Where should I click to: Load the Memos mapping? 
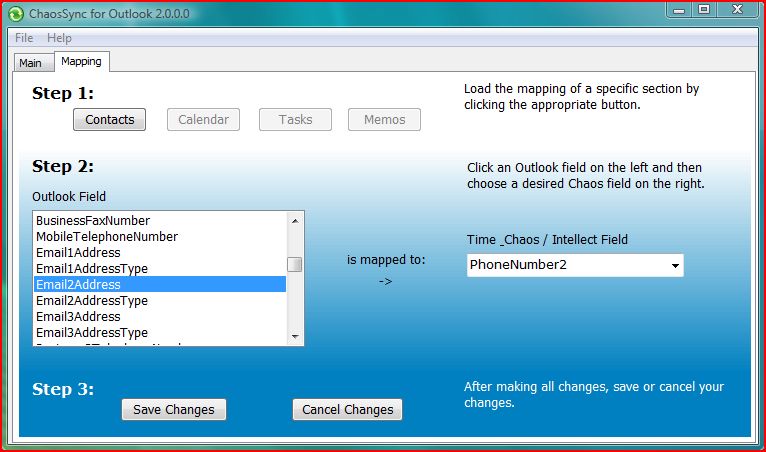point(384,120)
